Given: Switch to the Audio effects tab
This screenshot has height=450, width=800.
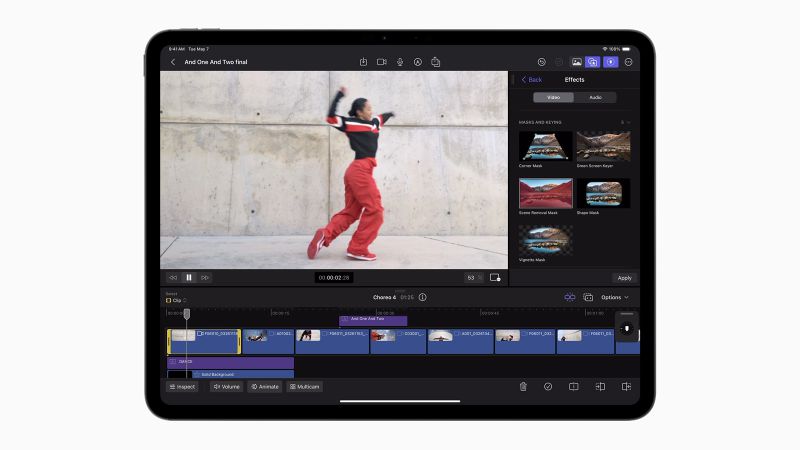Looking at the screenshot, I should point(595,98).
